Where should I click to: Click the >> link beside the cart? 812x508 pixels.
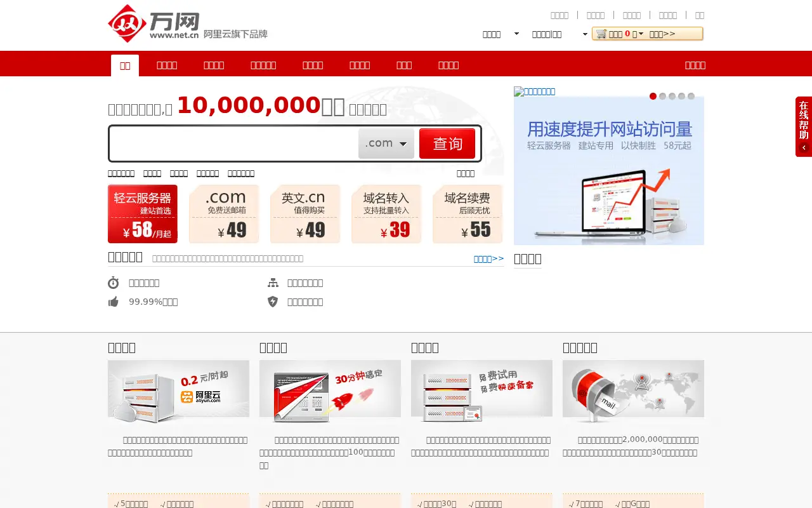pos(662,34)
